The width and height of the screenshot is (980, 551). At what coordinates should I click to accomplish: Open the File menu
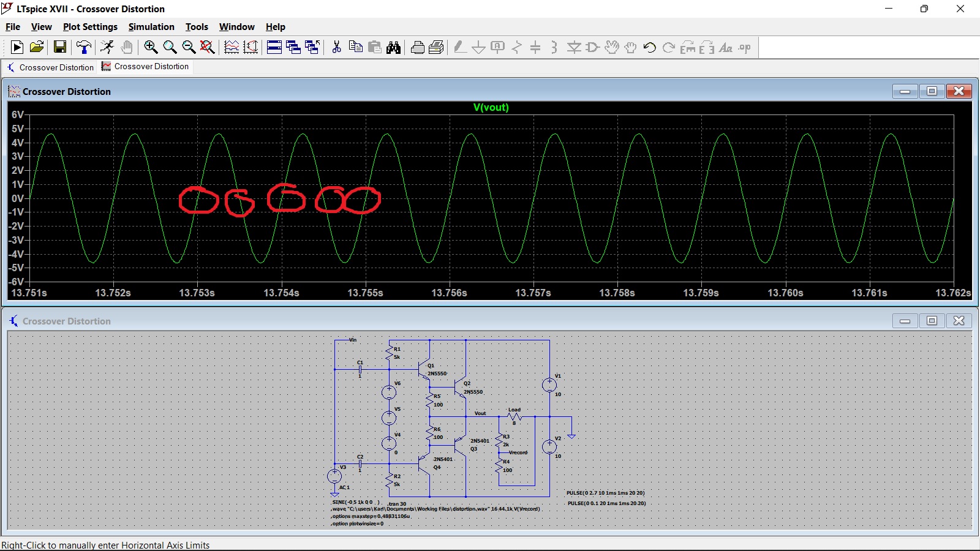click(x=13, y=27)
